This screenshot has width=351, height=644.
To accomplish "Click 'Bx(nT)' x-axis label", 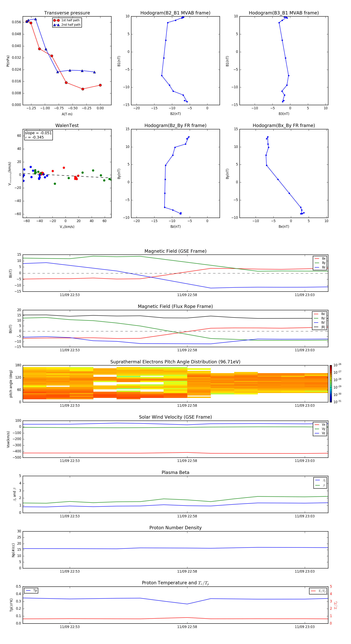I will 284,227.
